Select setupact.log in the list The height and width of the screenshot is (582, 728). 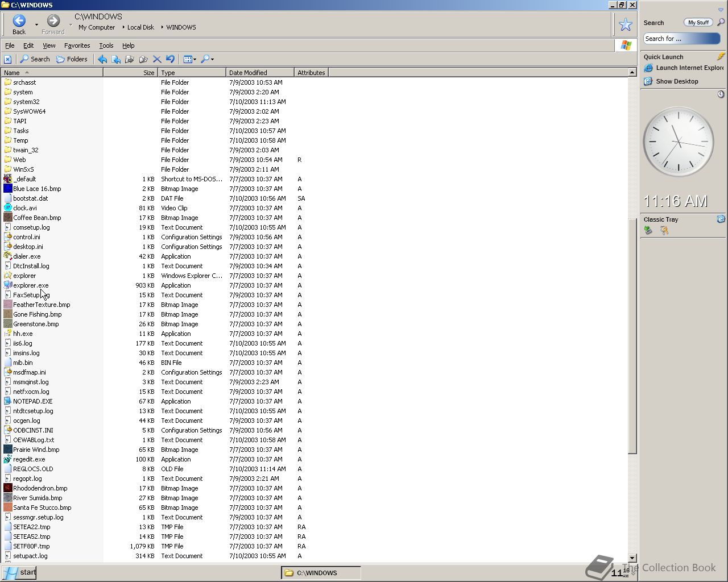pyautogui.click(x=26, y=556)
